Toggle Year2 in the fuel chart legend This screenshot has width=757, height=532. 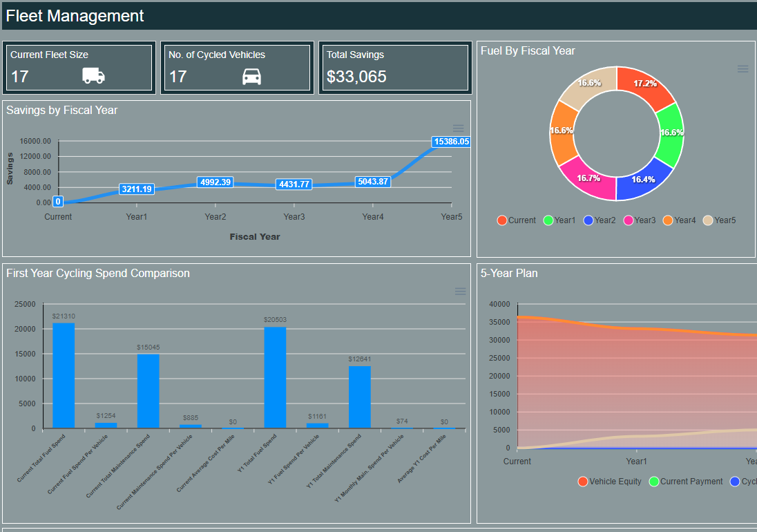(x=599, y=220)
